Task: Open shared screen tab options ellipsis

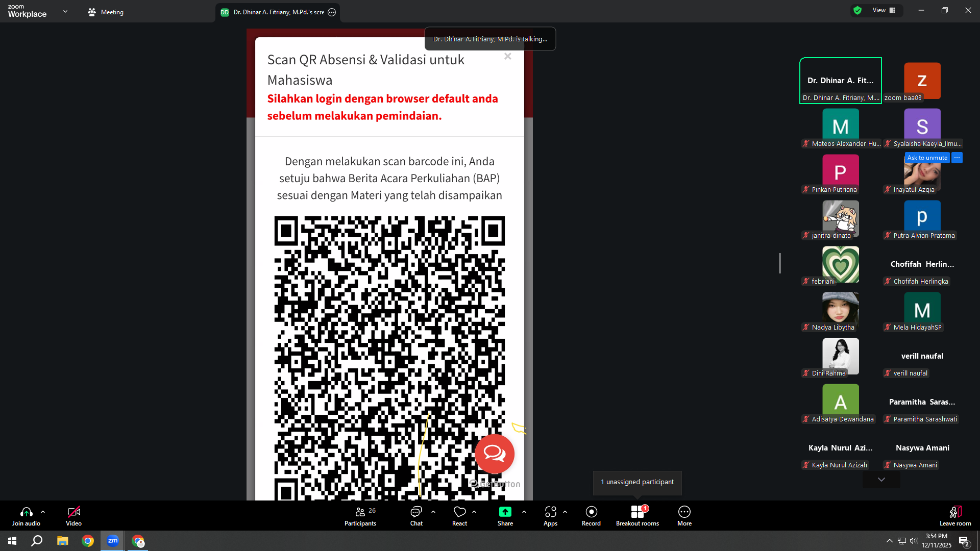Action: (332, 12)
